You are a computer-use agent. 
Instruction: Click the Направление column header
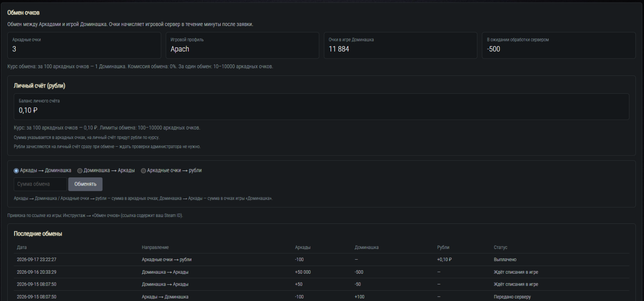pyautogui.click(x=155, y=247)
